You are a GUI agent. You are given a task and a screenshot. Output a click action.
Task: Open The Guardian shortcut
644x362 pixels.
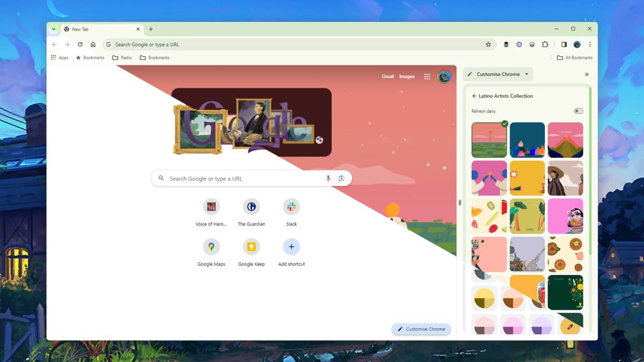251,212
